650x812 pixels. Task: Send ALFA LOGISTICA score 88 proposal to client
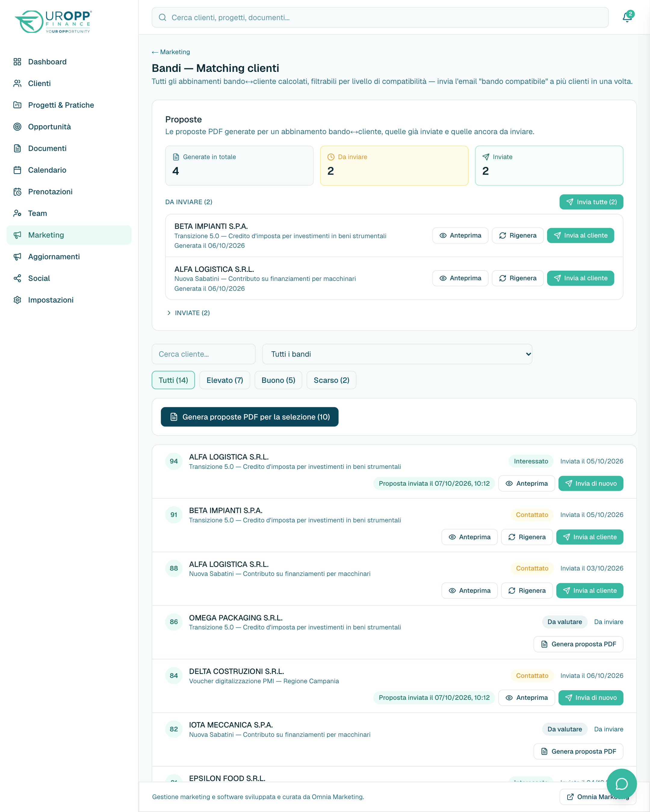pyautogui.click(x=590, y=591)
